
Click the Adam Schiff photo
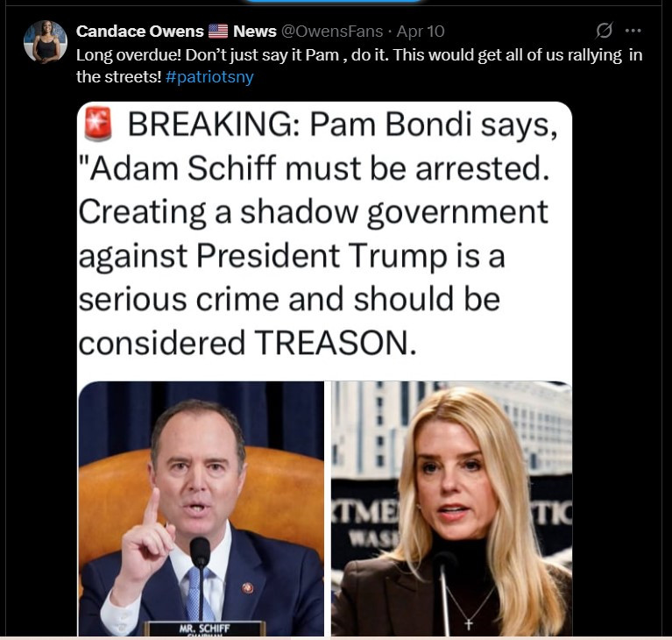click(x=201, y=508)
